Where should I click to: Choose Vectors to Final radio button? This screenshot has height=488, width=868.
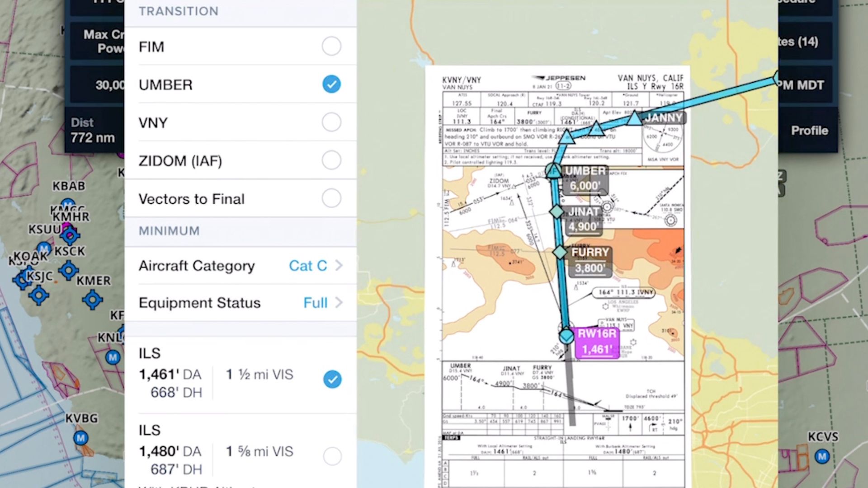pos(331,198)
